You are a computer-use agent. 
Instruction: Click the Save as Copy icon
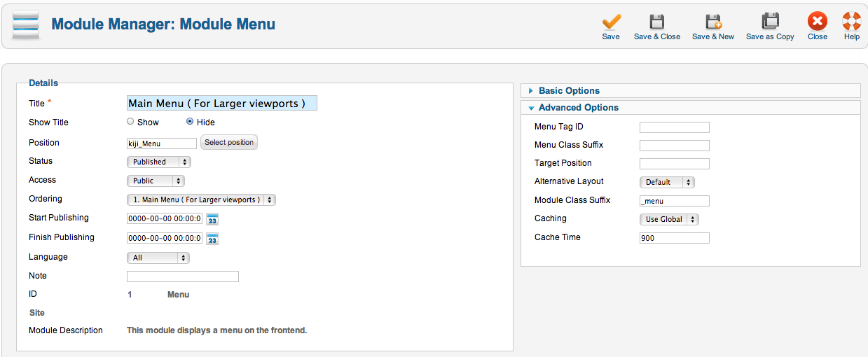tap(770, 21)
